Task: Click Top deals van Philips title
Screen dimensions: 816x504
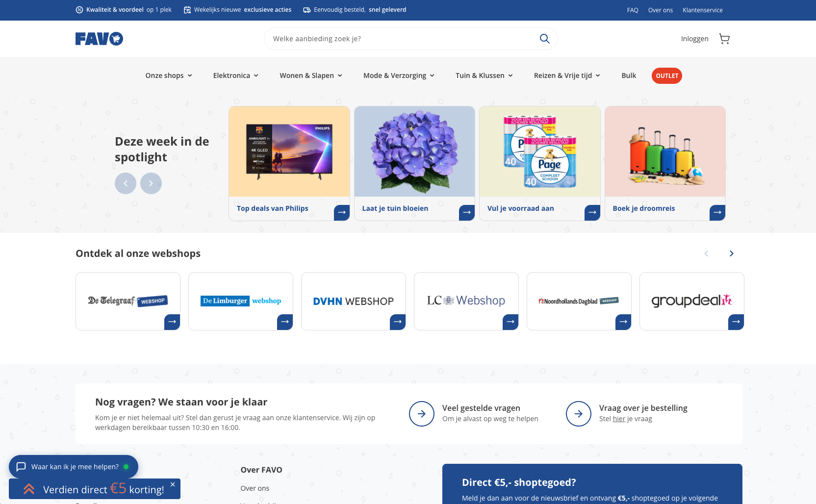Action: tap(273, 208)
